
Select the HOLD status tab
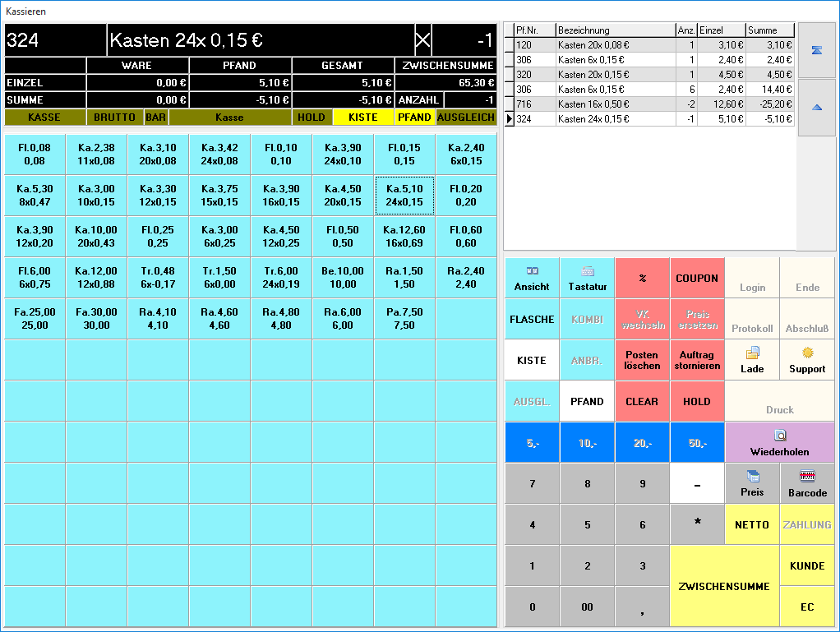tap(312, 118)
